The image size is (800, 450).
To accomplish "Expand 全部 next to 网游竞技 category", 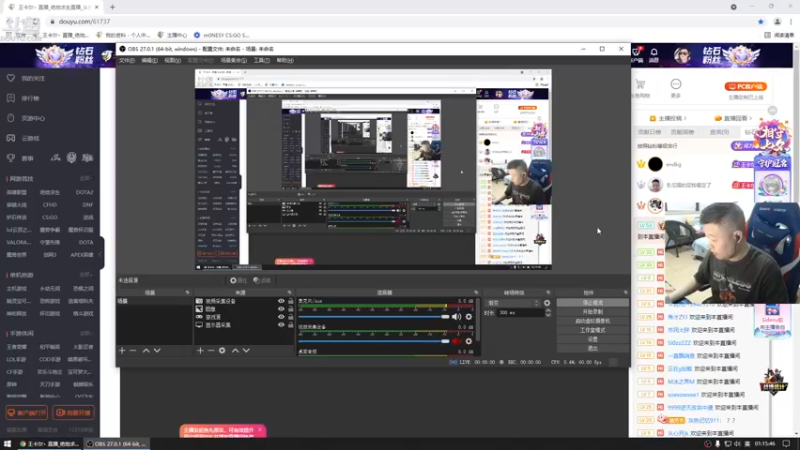I will click(85, 179).
